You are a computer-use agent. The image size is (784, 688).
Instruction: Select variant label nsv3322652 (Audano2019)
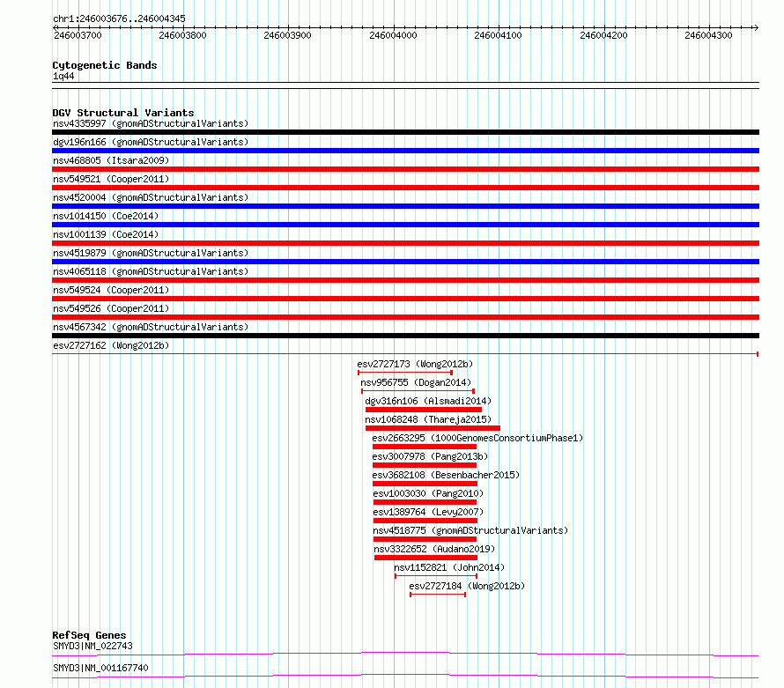(x=434, y=549)
